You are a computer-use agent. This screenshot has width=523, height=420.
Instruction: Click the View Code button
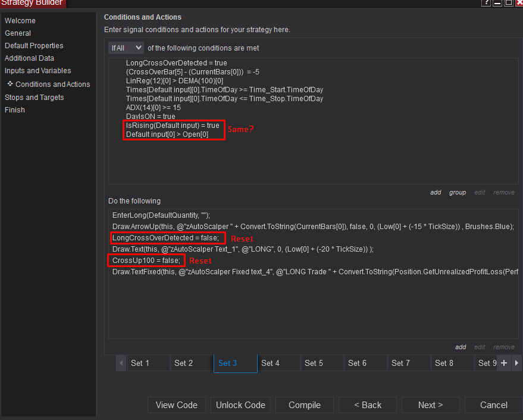177,405
